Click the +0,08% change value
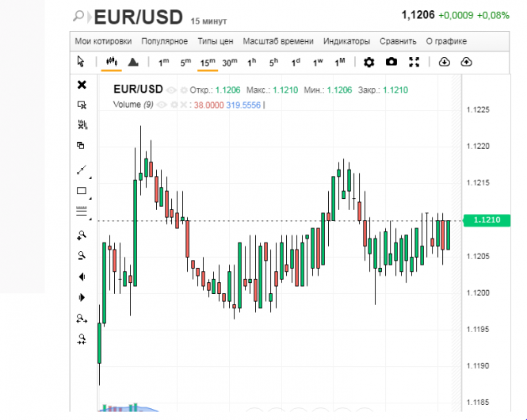The image size is (527, 420). pyautogui.click(x=493, y=16)
